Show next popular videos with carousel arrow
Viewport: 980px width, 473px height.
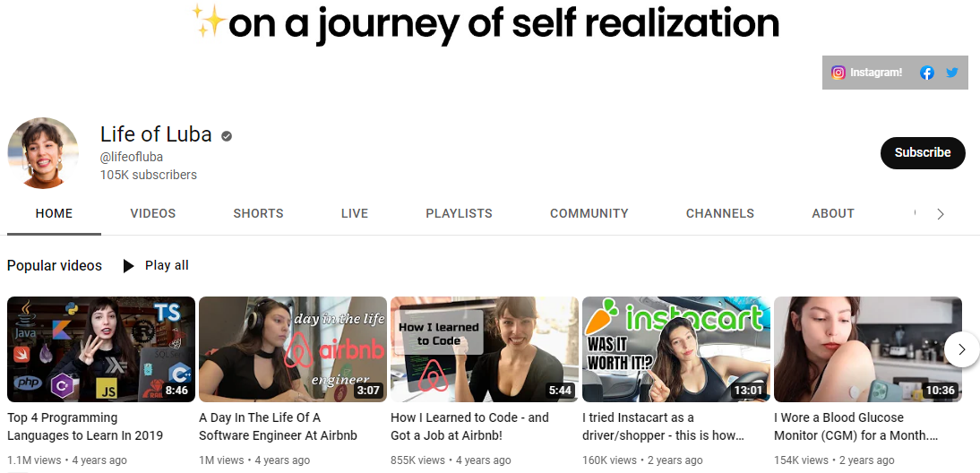coord(962,349)
